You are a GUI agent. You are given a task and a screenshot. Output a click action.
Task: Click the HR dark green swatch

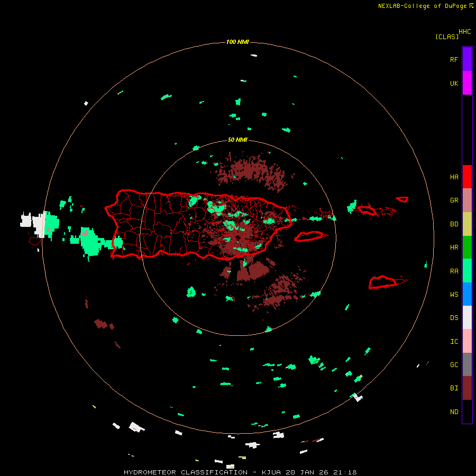(x=467, y=248)
